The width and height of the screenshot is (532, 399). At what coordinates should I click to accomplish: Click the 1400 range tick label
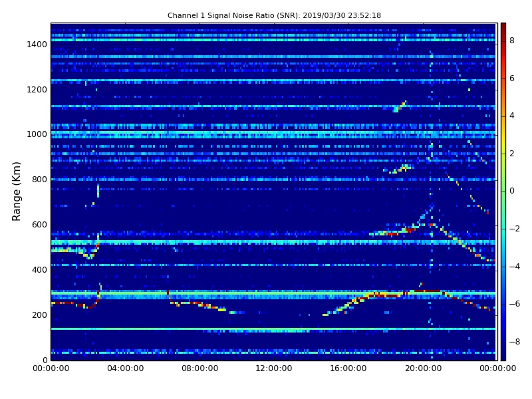[37, 45]
